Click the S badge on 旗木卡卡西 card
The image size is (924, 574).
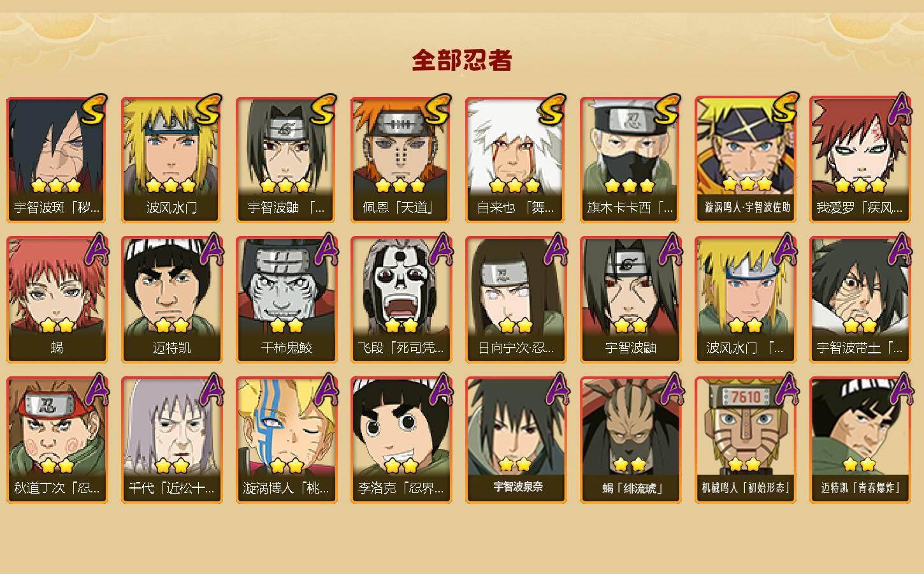click(666, 110)
